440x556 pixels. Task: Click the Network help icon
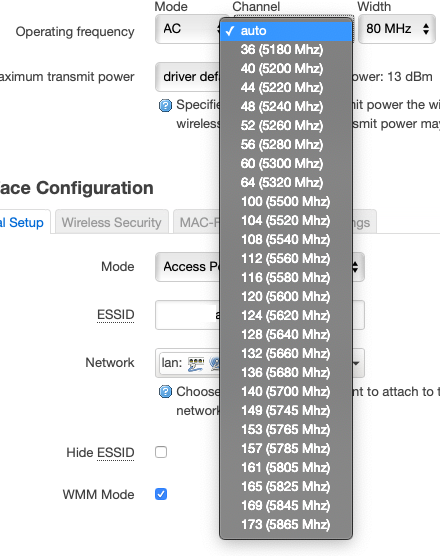[165, 392]
